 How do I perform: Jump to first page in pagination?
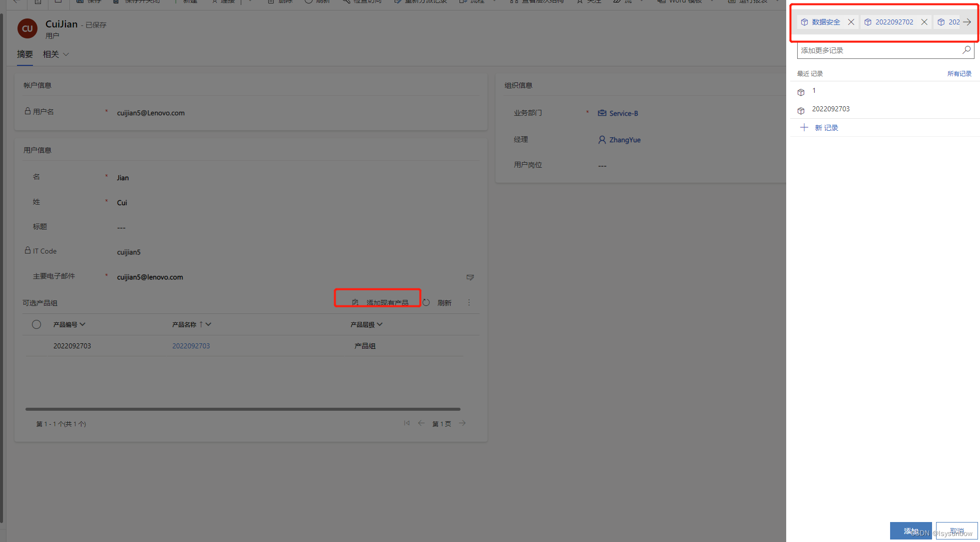tap(407, 423)
